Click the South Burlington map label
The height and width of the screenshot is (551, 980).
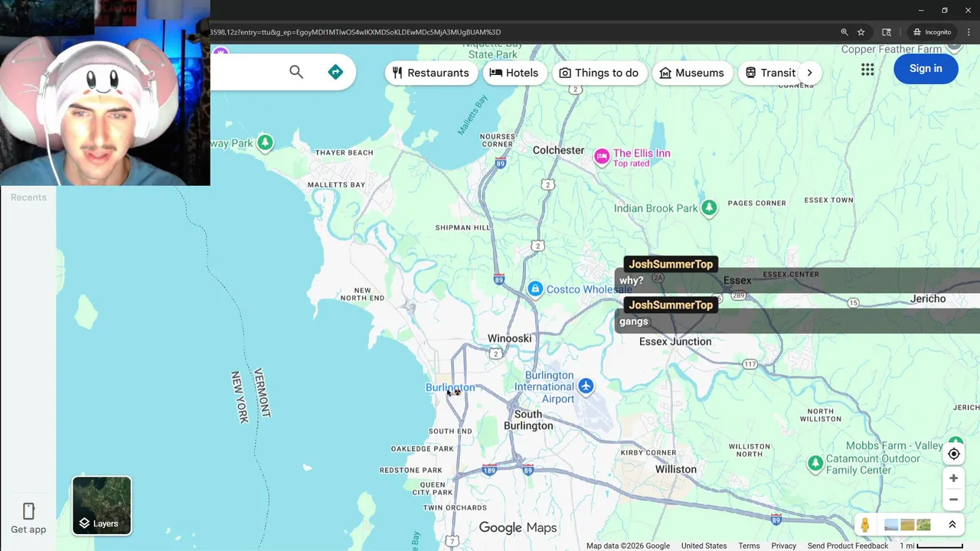click(528, 420)
